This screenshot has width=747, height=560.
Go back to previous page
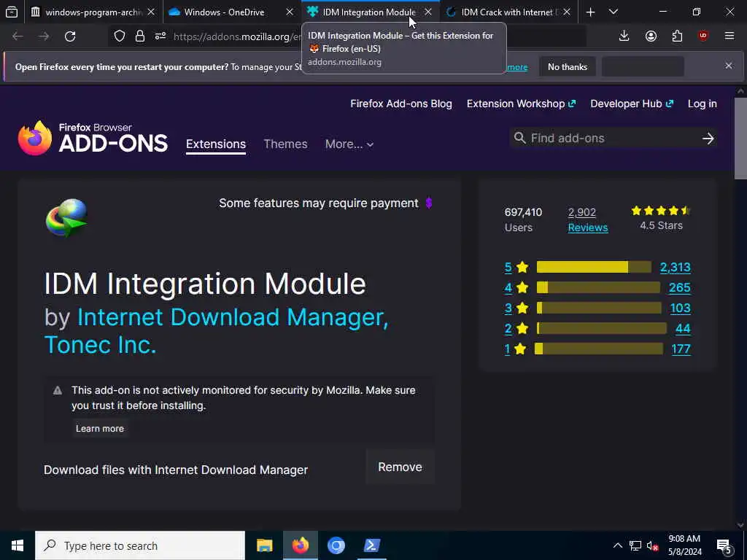tap(18, 36)
